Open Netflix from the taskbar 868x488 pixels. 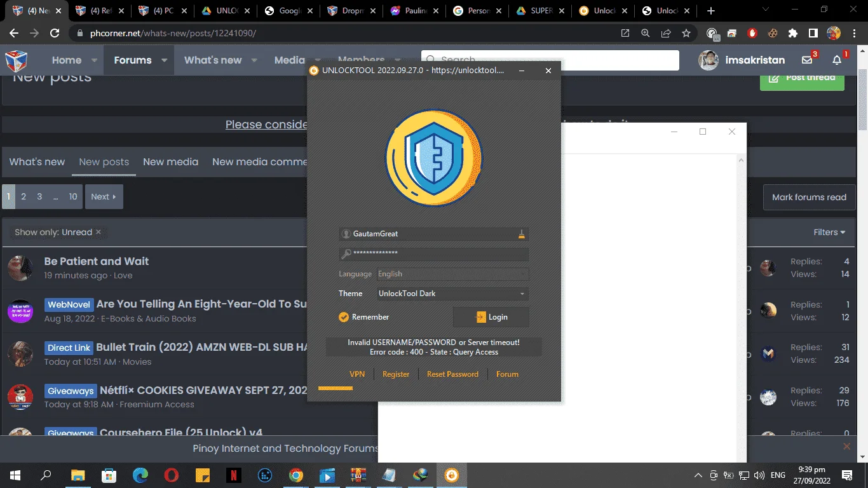[x=233, y=475]
